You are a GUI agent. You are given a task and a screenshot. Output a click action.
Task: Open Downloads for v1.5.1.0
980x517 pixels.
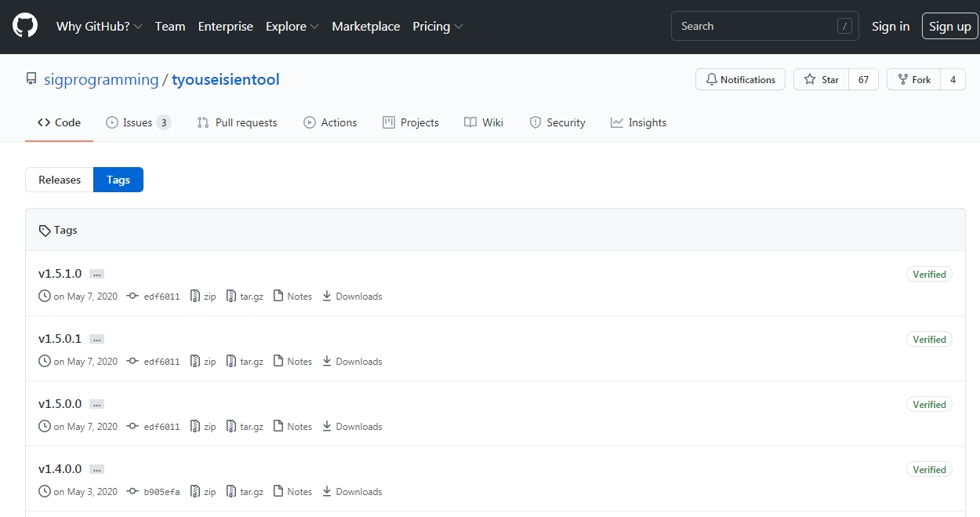coord(352,297)
